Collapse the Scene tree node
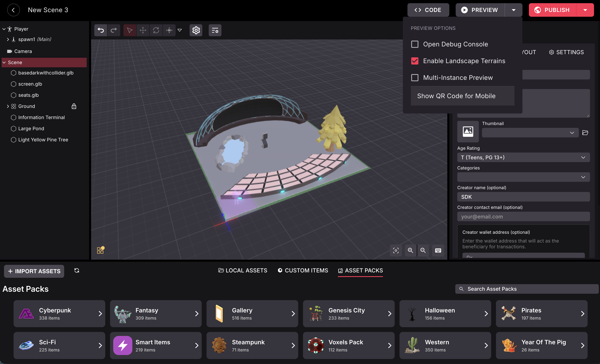Screen dimensions: 600x364 [x=4, y=63]
